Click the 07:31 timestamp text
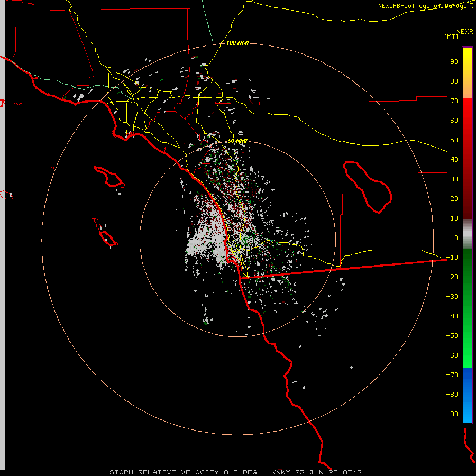476x476 pixels. (x=354, y=472)
